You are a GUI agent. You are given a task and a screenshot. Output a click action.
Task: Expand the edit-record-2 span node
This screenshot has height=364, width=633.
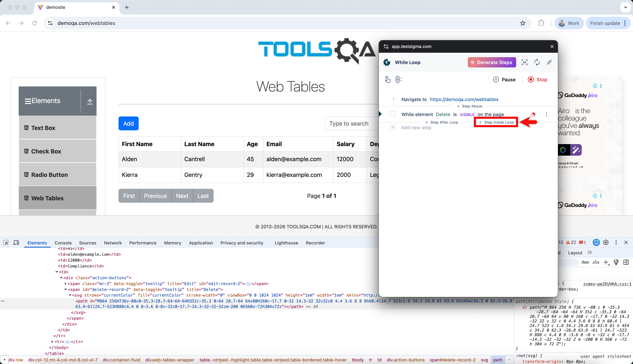click(x=66, y=283)
